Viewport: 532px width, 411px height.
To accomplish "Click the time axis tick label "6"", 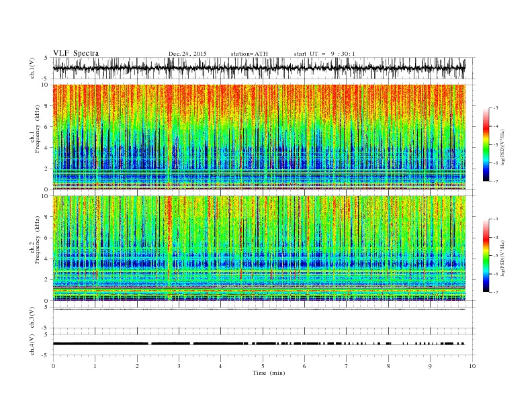I will 304,366.
